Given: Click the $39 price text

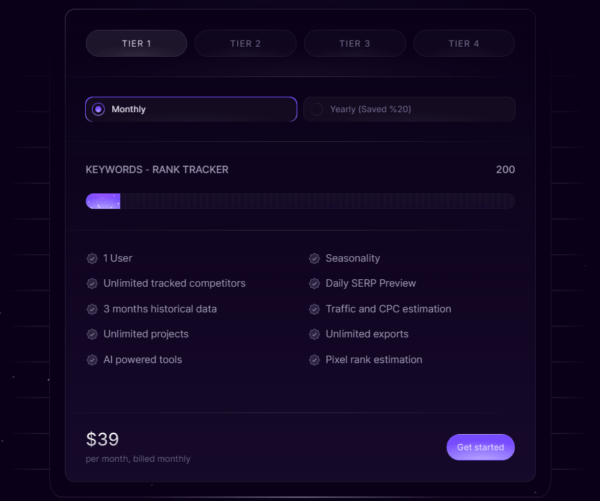Looking at the screenshot, I should (102, 438).
